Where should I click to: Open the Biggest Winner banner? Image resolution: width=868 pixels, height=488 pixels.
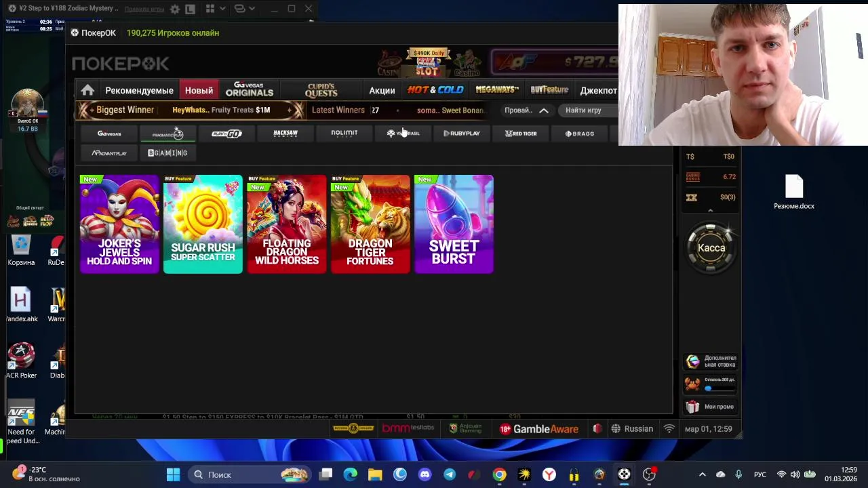[191, 110]
